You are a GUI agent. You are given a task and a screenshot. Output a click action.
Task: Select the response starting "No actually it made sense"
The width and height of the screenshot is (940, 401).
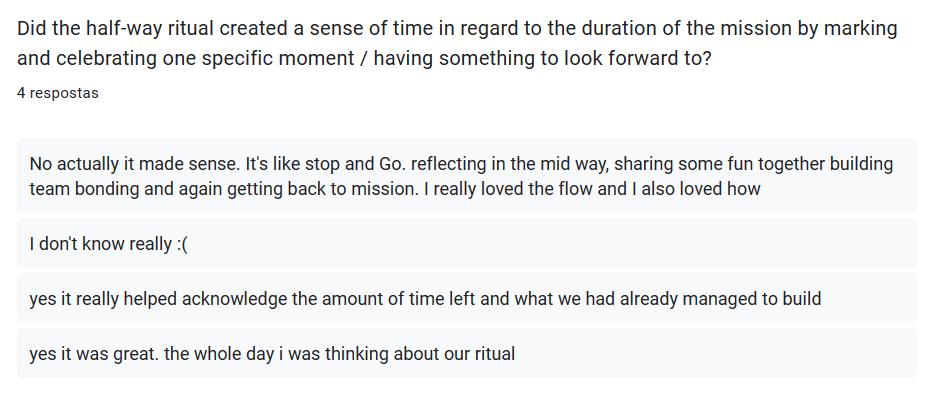(x=466, y=176)
